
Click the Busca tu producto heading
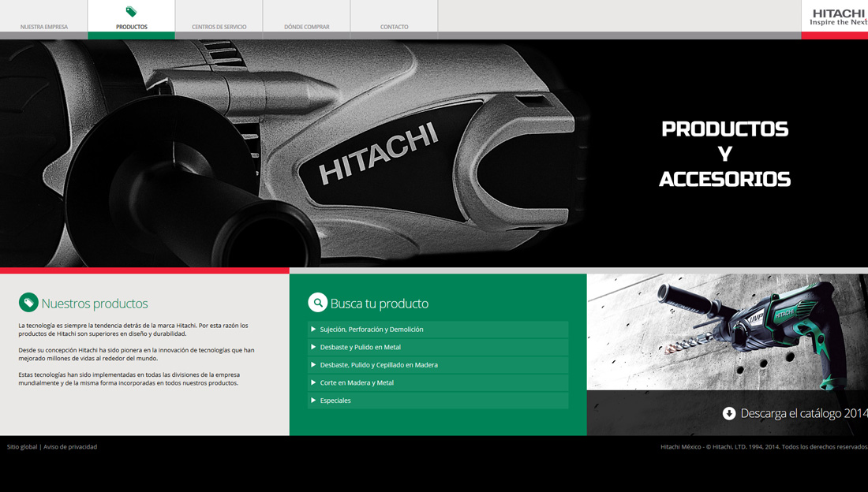(380, 304)
